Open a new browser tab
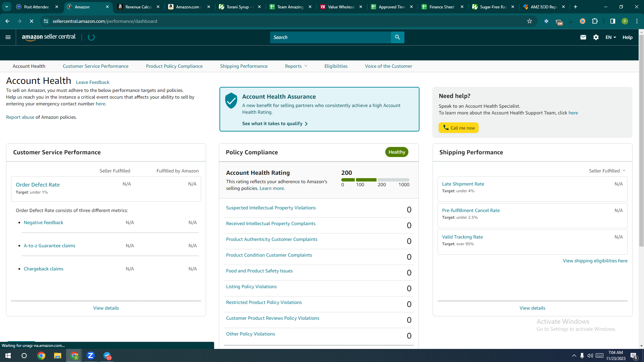 (x=576, y=7)
